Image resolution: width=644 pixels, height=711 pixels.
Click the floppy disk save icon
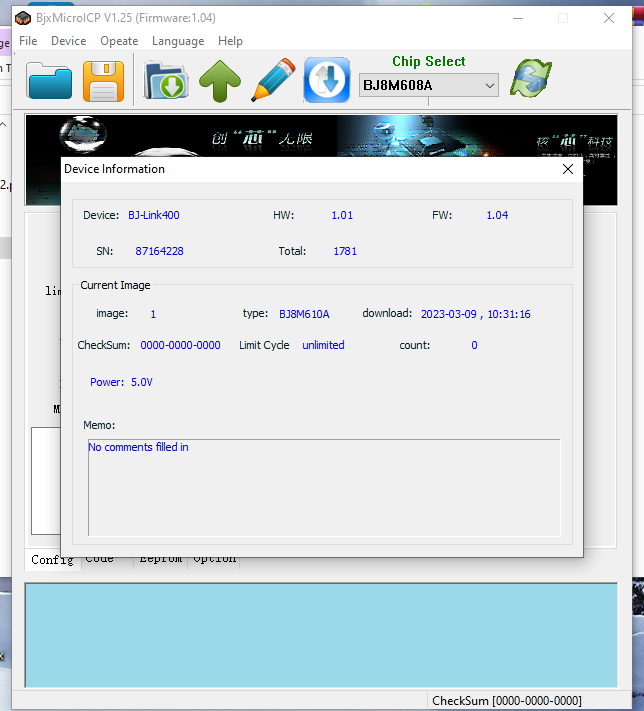click(104, 80)
